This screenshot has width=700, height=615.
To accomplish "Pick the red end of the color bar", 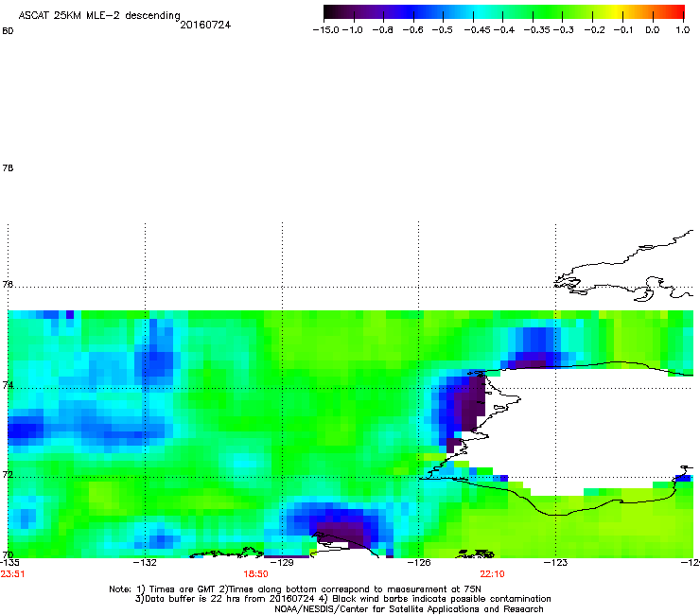I will coord(678,12).
